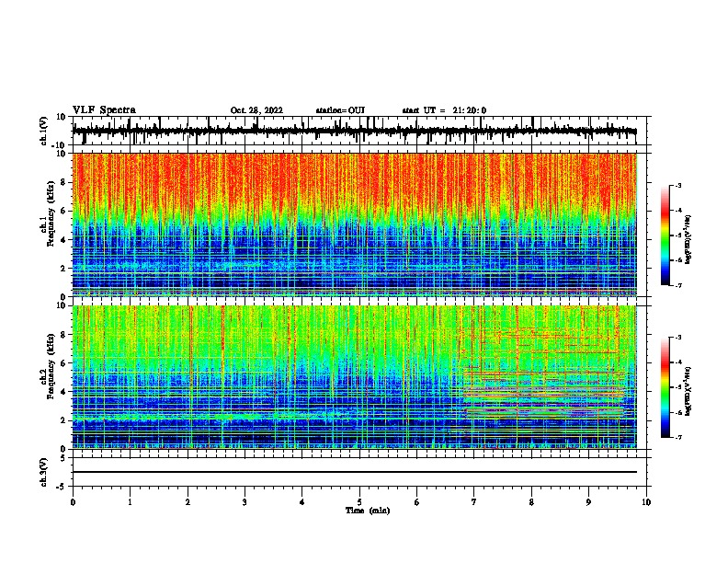
Task: Click the time axis tick label "3"
Action: click(245, 502)
